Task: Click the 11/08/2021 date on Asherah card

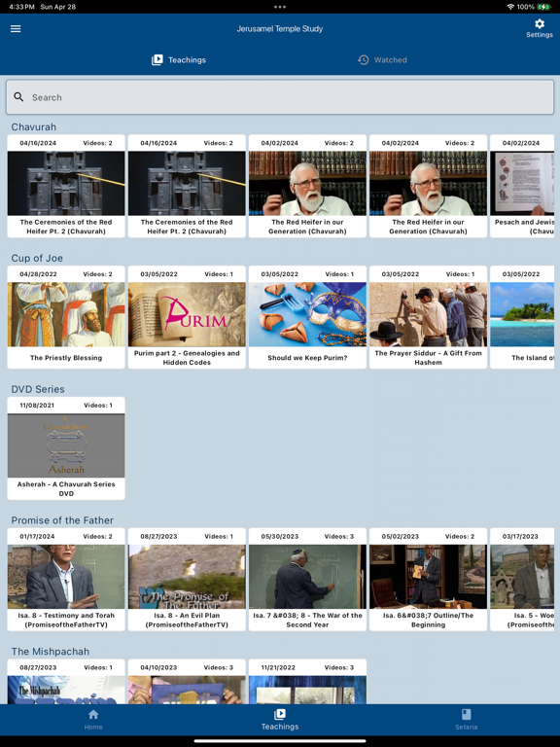Action: tap(37, 406)
